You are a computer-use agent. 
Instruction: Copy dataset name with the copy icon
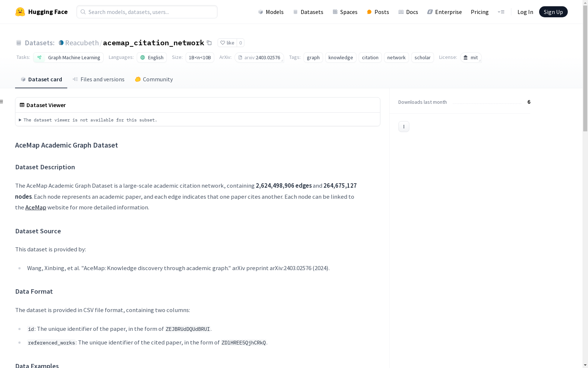(209, 43)
